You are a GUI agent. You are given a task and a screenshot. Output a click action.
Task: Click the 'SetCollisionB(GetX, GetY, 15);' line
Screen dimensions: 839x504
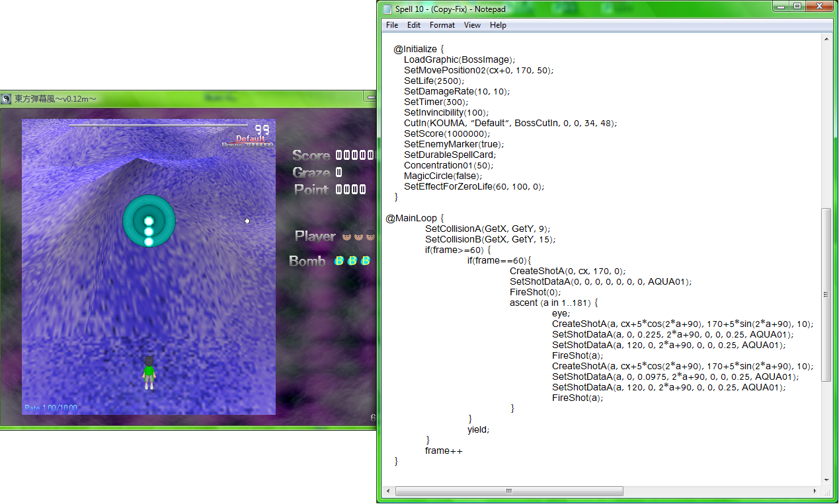(490, 239)
